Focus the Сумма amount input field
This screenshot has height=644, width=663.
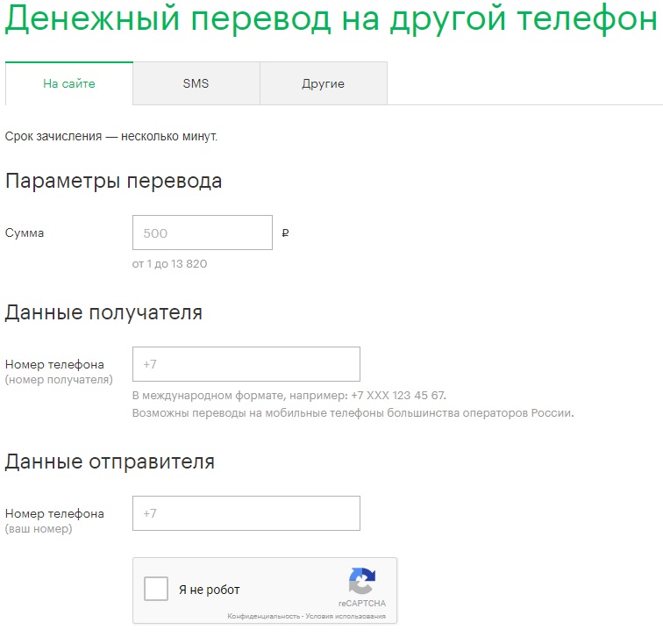click(203, 233)
